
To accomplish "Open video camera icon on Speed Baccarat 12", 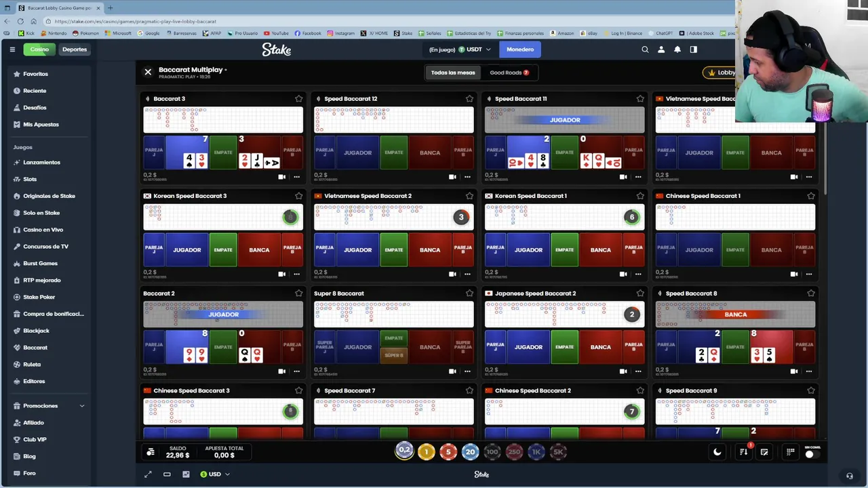I will 452,177.
